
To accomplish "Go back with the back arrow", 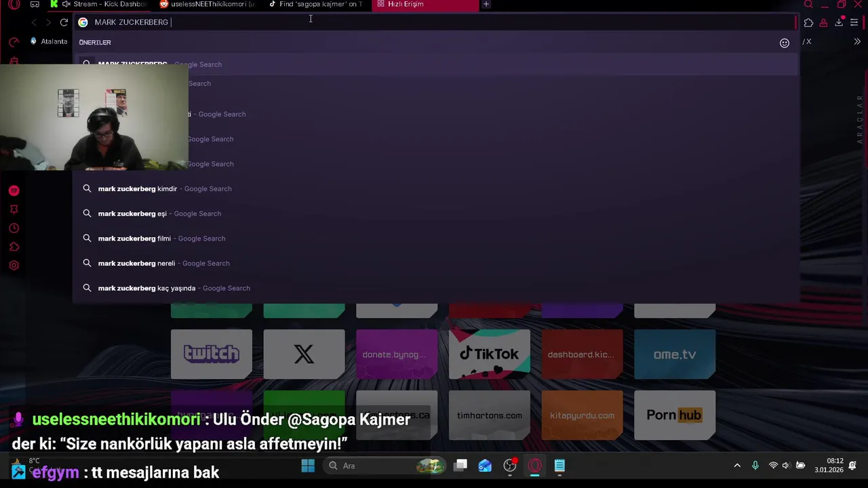I will point(34,22).
